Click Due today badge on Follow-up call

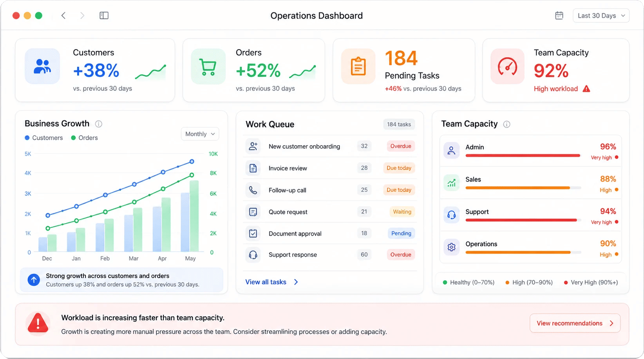click(399, 190)
